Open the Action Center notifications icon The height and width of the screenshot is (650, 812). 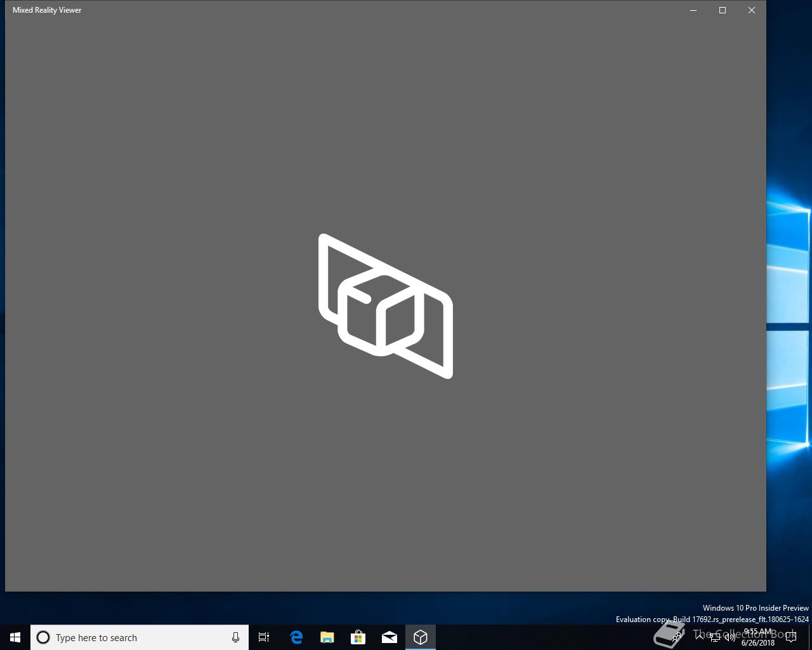tap(791, 637)
